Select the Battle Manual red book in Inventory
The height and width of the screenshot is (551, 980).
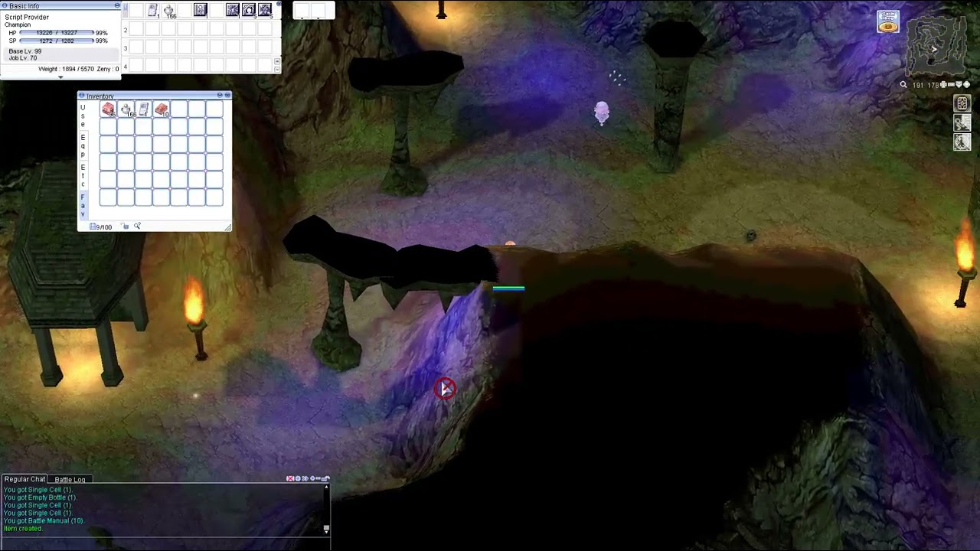pos(162,110)
